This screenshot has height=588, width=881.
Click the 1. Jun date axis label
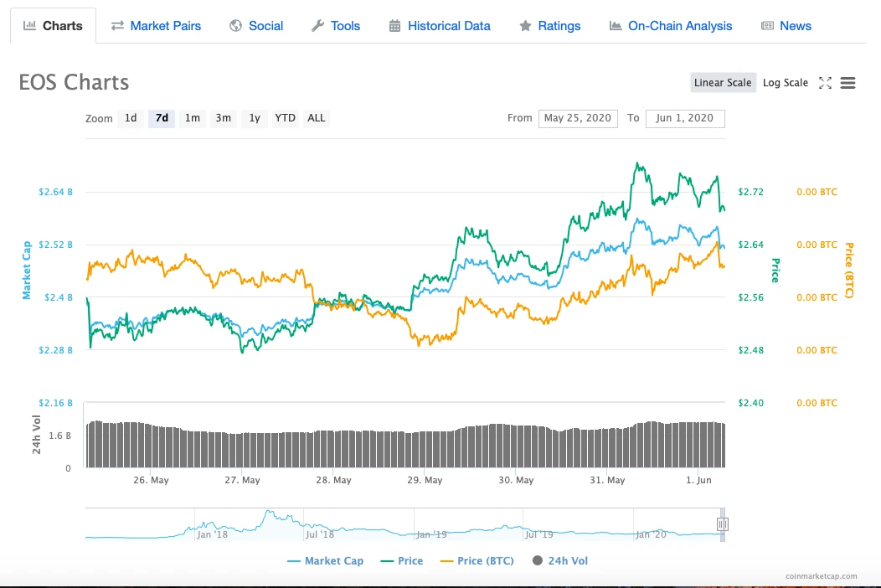coord(698,480)
